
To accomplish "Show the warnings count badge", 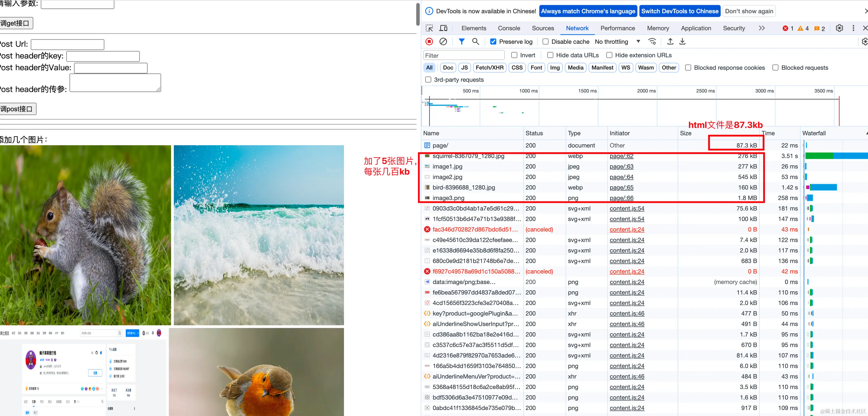I will pyautogui.click(x=803, y=28).
